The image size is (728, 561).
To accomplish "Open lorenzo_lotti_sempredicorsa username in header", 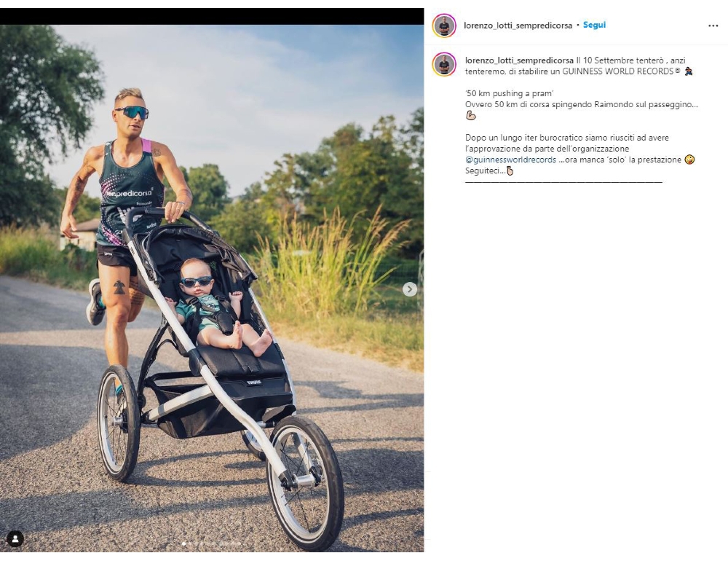I will click(518, 25).
